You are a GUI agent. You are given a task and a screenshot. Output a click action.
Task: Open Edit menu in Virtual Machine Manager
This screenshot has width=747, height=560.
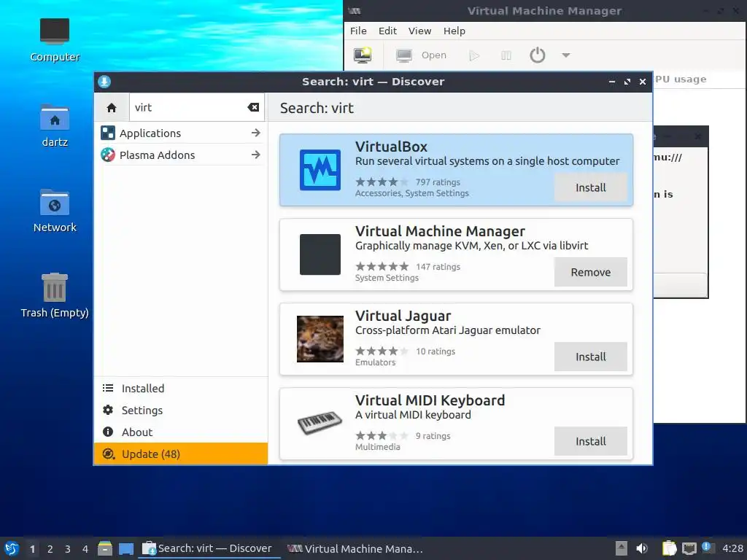(x=387, y=31)
